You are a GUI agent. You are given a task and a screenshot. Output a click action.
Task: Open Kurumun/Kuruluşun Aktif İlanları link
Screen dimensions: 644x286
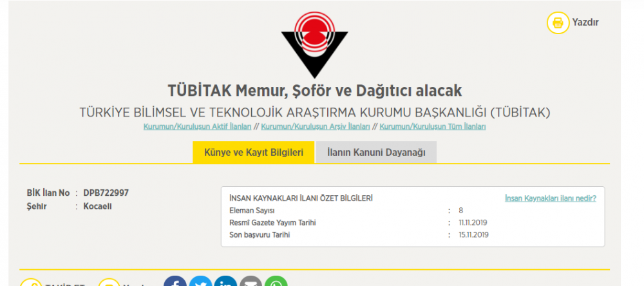pyautogui.click(x=197, y=126)
